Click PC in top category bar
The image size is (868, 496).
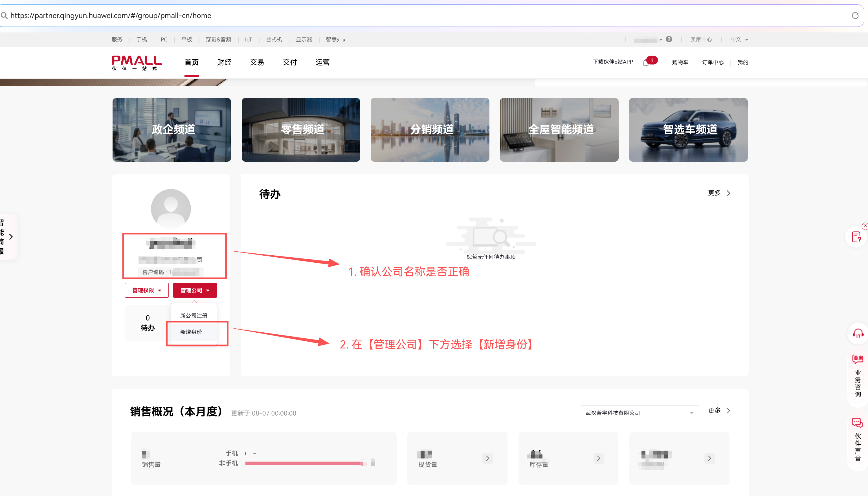[x=164, y=39]
